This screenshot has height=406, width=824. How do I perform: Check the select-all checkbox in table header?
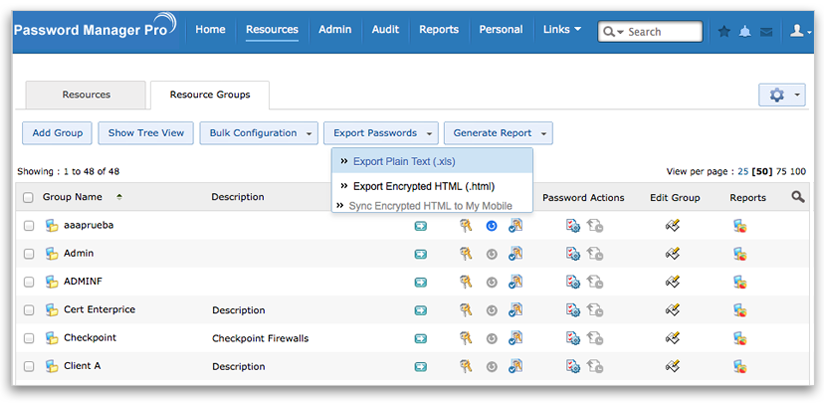click(28, 198)
